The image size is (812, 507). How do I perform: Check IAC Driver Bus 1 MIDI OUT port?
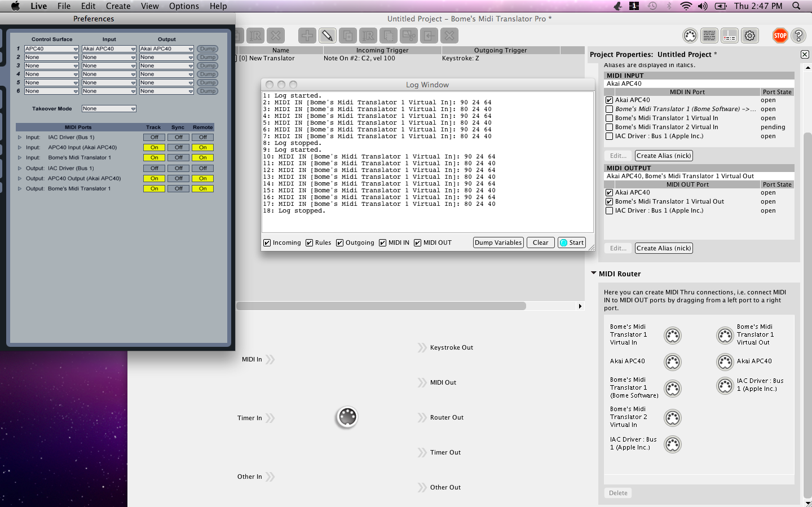coord(610,211)
